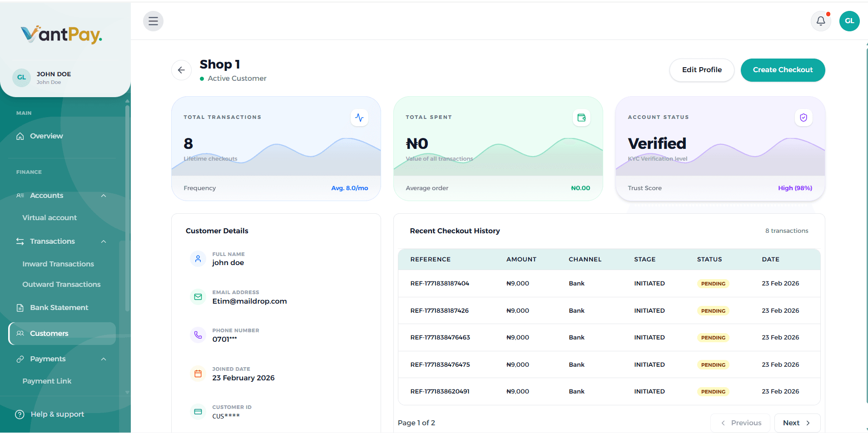Open Payment Link from the sidebar
The width and height of the screenshot is (868, 433).
point(47,381)
